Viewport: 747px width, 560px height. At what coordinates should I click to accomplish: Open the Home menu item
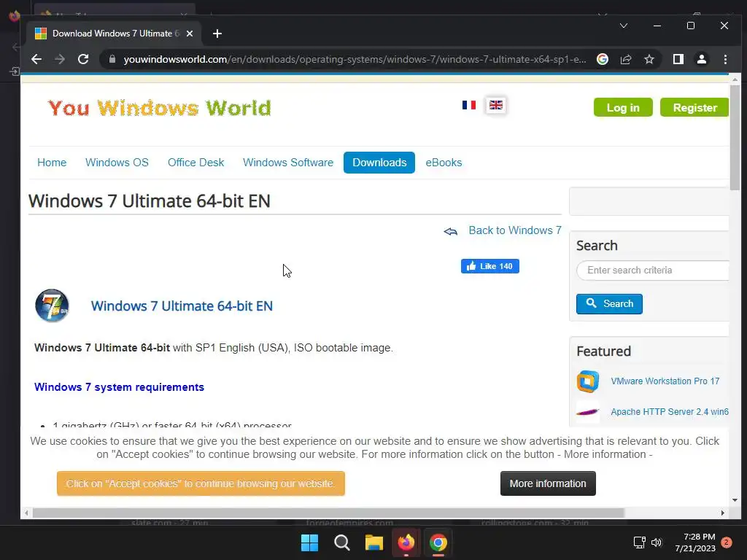[52, 163]
